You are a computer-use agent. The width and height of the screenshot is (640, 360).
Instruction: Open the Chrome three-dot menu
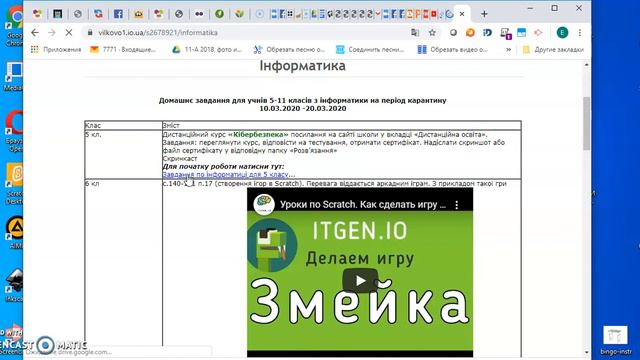point(580,33)
